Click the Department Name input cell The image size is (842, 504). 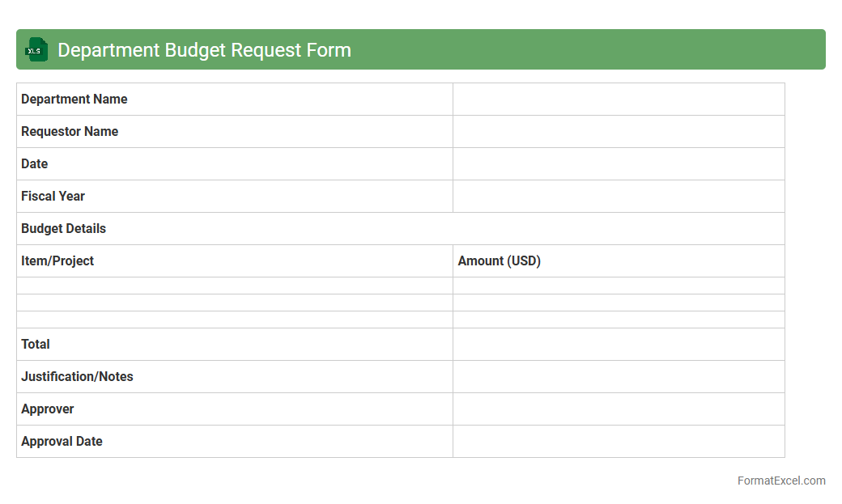[619, 100]
